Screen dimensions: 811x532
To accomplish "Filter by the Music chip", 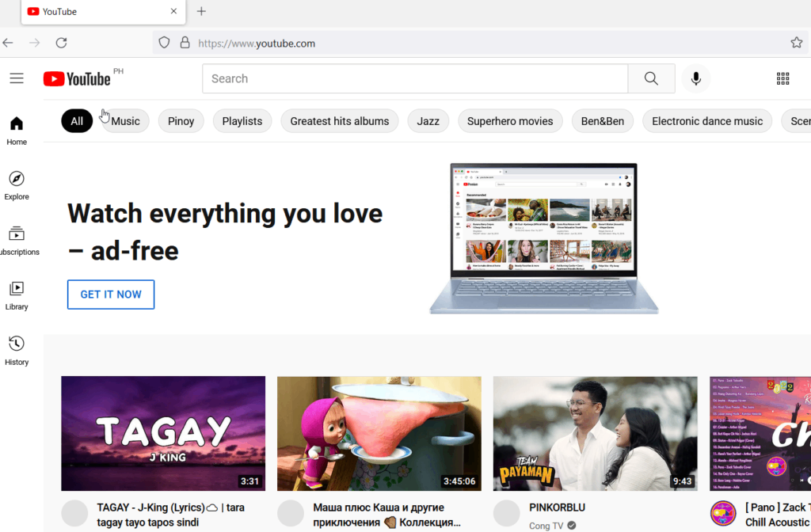I will pyautogui.click(x=126, y=121).
